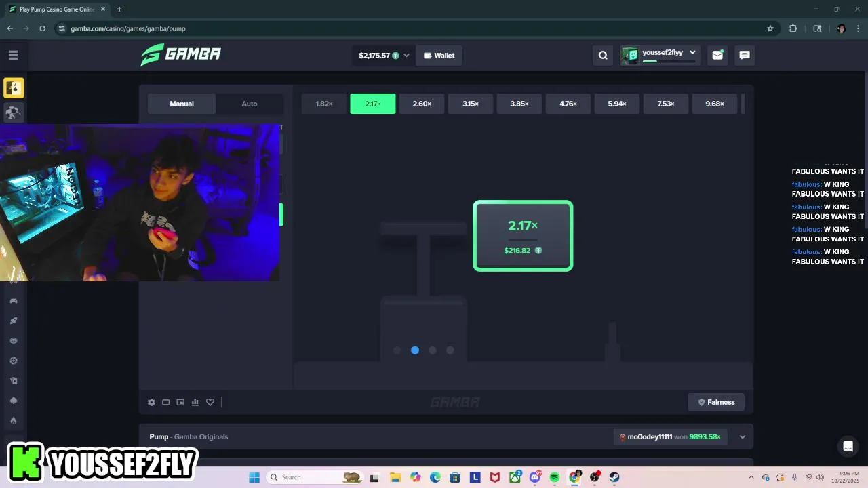The image size is (868, 488).
Task: Click the 2.17× win result card
Action: point(523,236)
